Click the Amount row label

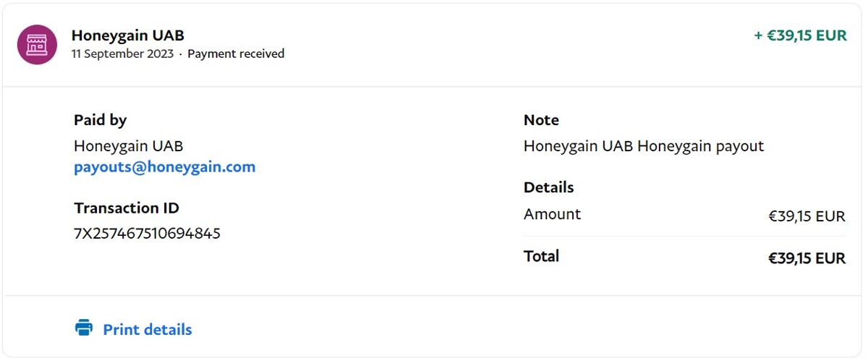point(552,214)
